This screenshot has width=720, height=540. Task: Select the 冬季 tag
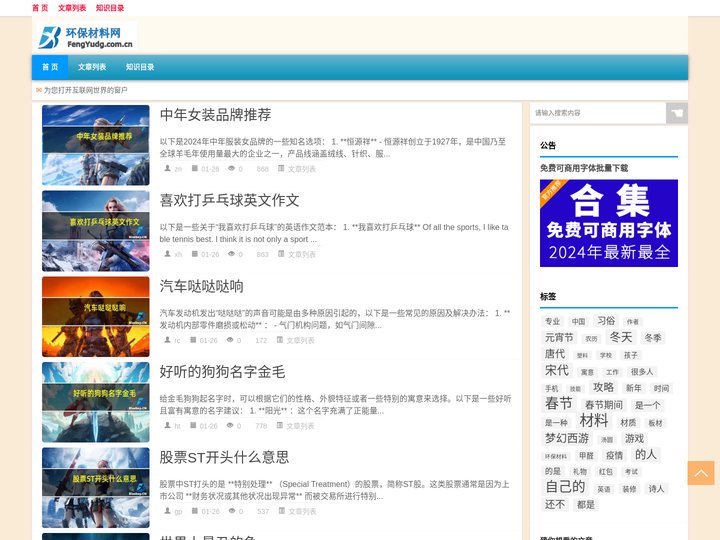coord(652,338)
